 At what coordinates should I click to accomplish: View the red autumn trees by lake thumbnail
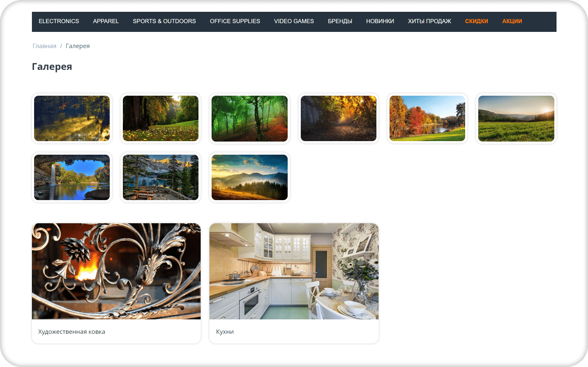427,118
